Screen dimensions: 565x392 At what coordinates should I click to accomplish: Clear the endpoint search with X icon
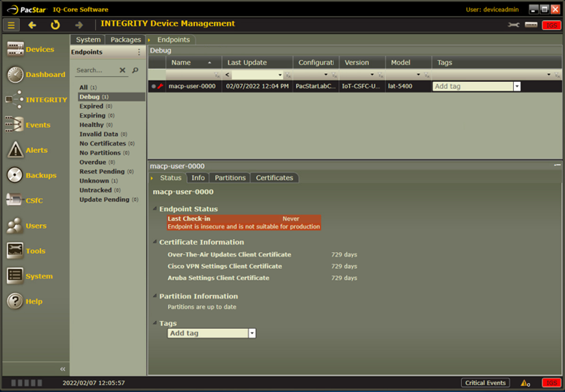[122, 70]
